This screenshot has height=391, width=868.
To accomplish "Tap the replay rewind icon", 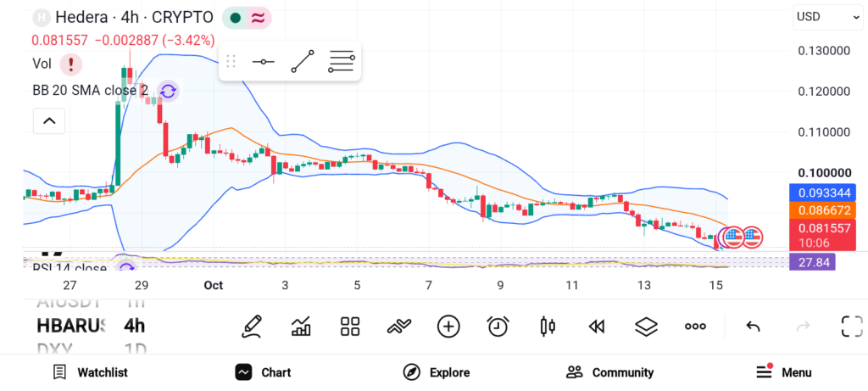I will 596,327.
